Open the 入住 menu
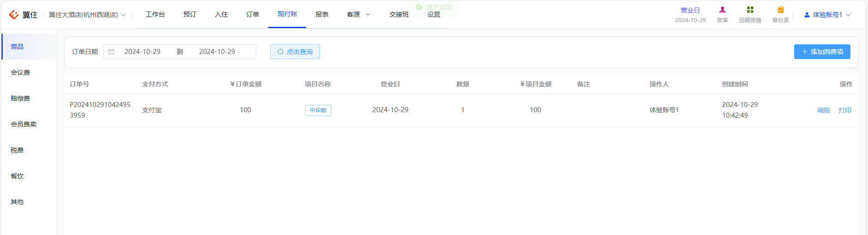The width and height of the screenshot is (868, 235). (x=221, y=14)
